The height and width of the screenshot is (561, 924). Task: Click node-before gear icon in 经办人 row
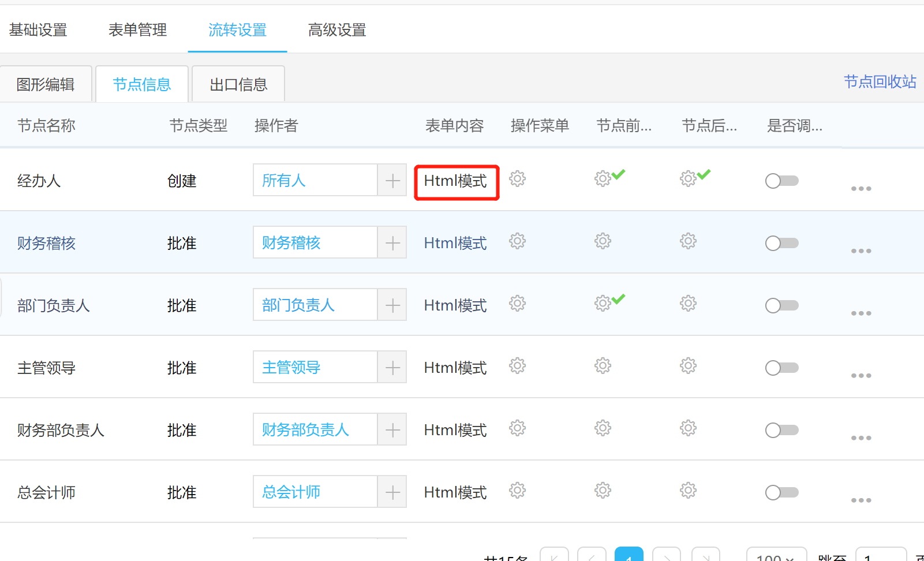coord(603,179)
